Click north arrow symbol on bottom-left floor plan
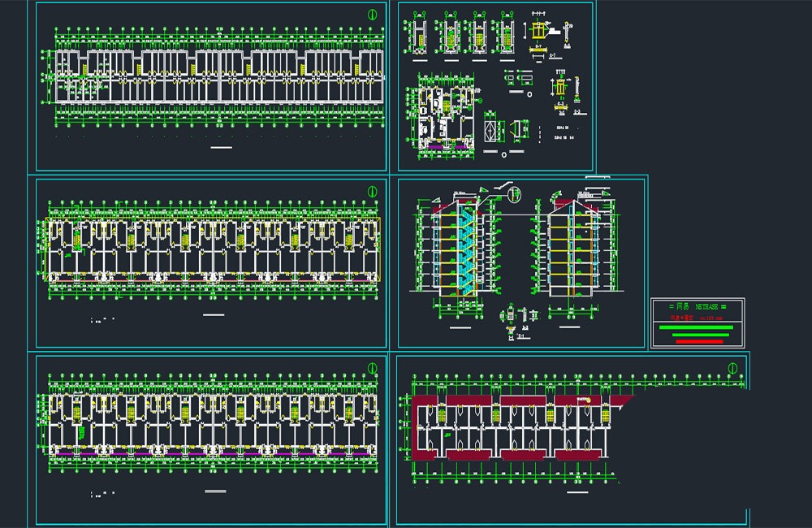This screenshot has height=528, width=812. [372, 368]
